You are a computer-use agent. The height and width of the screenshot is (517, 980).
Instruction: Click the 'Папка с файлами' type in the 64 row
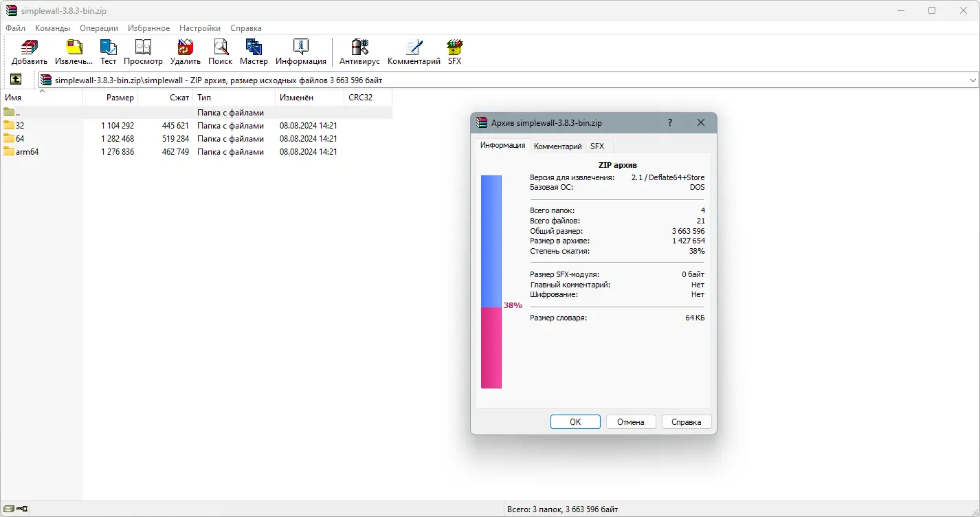click(x=230, y=139)
